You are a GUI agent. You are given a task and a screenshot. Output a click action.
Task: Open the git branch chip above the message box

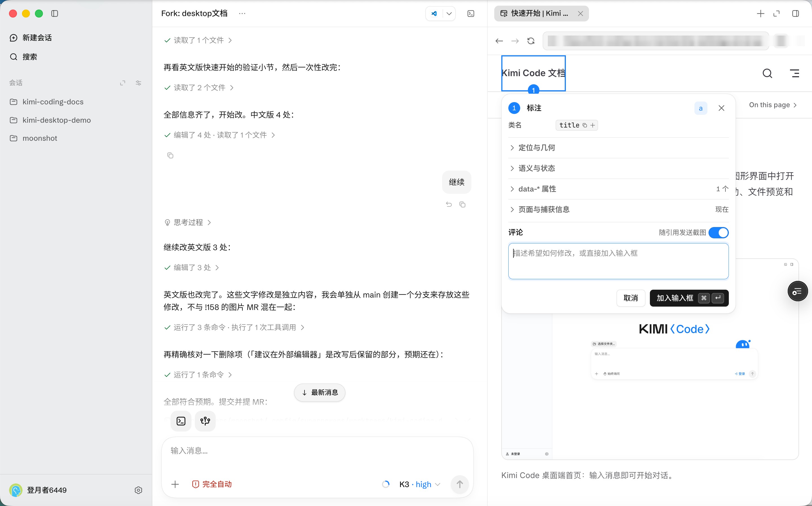[x=205, y=421]
